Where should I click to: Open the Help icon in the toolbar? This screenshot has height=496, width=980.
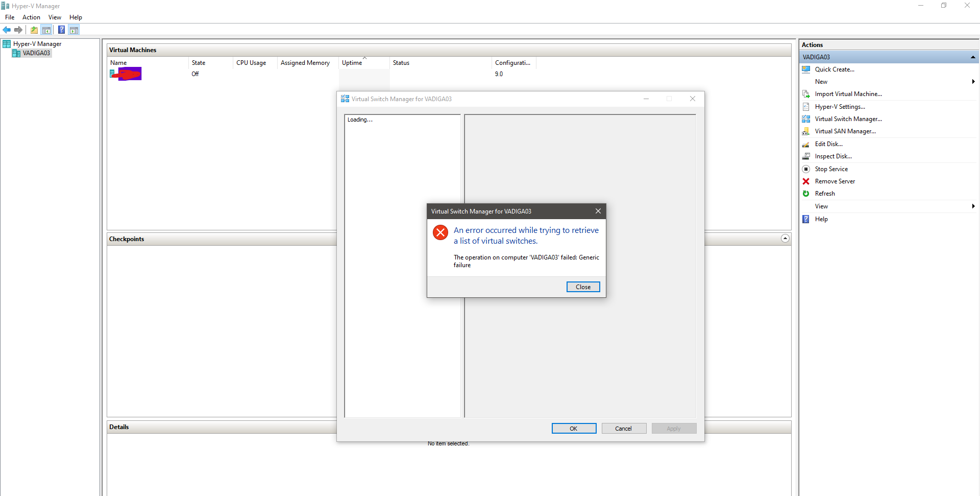coord(62,30)
